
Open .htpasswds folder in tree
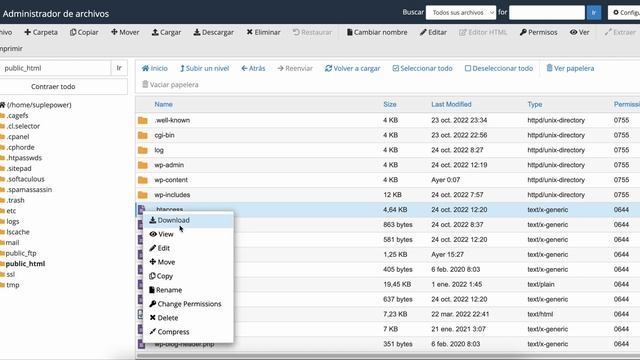(24, 158)
